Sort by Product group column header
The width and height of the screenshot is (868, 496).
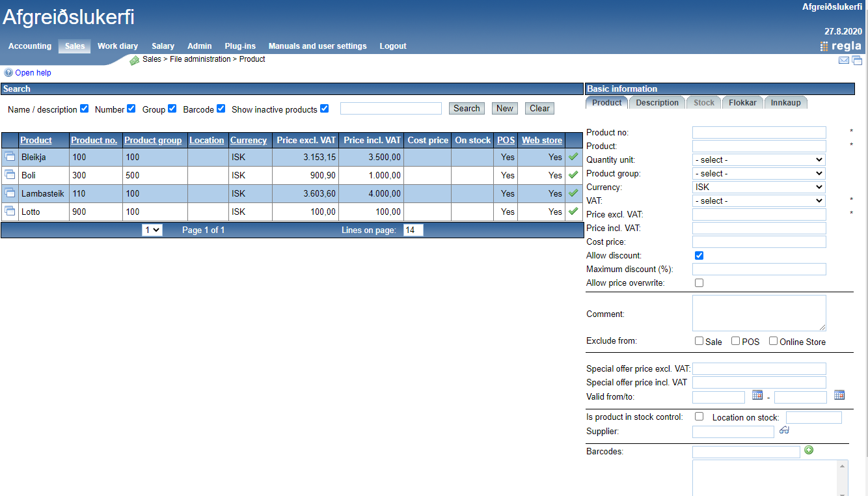tap(153, 140)
